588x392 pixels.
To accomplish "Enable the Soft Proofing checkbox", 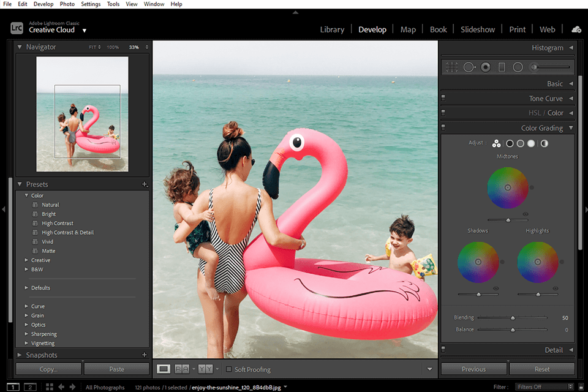I will pos(229,369).
